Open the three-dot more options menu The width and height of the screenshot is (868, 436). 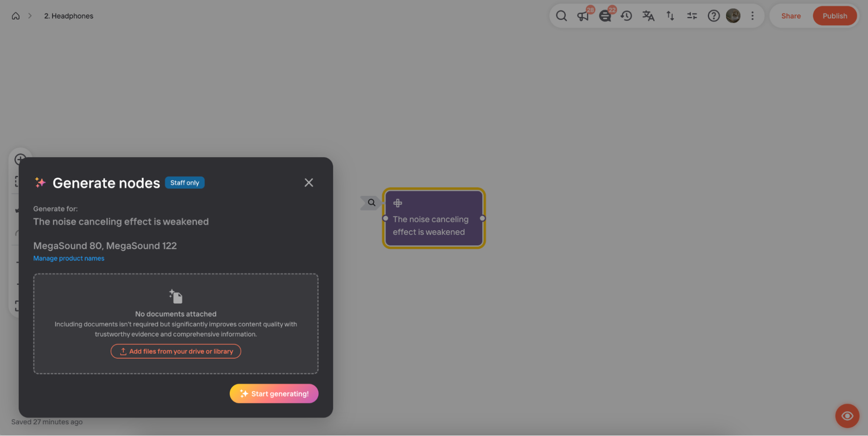(x=752, y=16)
